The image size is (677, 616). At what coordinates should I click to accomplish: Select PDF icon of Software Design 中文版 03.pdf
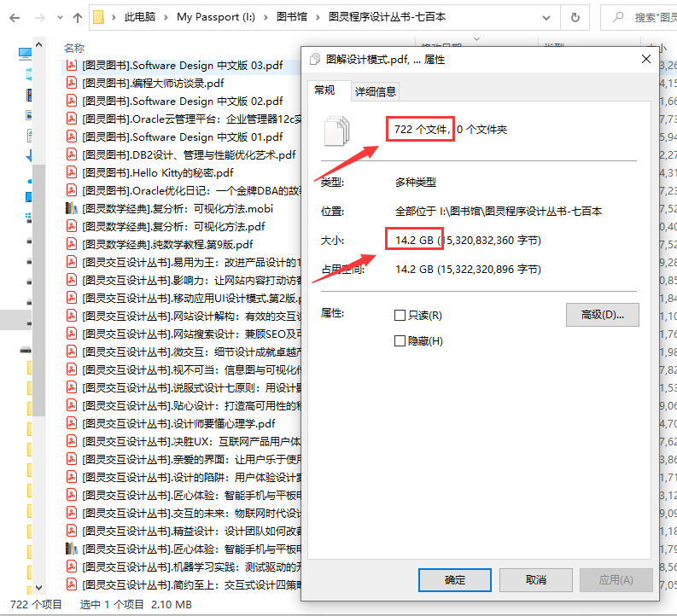click(x=71, y=66)
